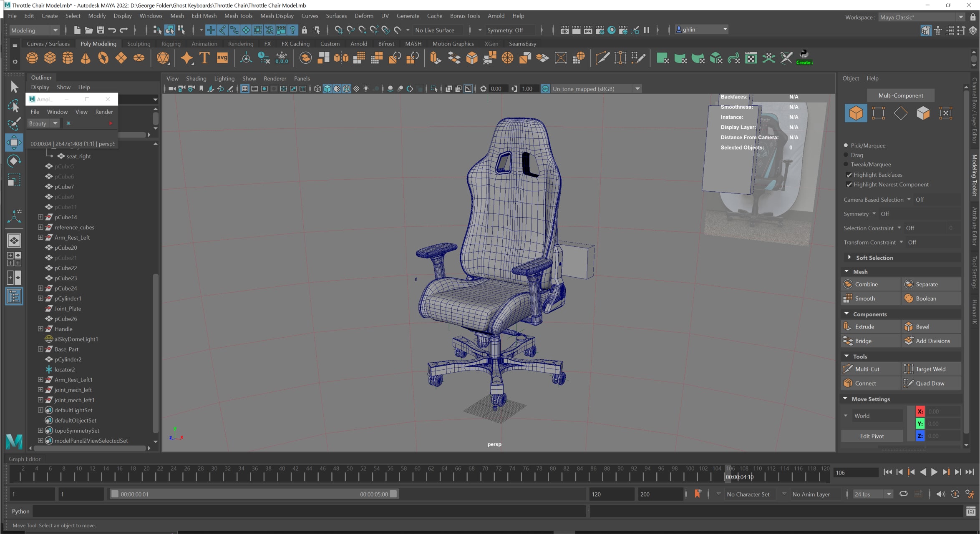Click the Target Weld tool
The image size is (980, 534).
point(930,369)
